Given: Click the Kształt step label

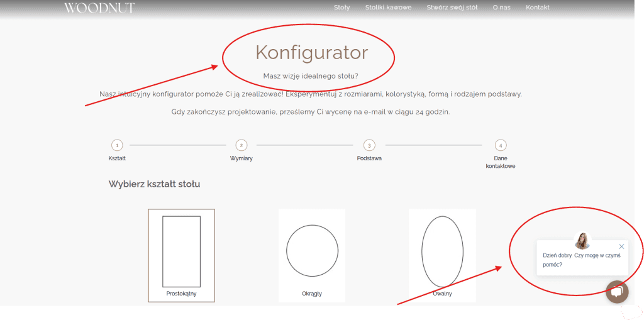Looking at the screenshot, I should point(117,158).
